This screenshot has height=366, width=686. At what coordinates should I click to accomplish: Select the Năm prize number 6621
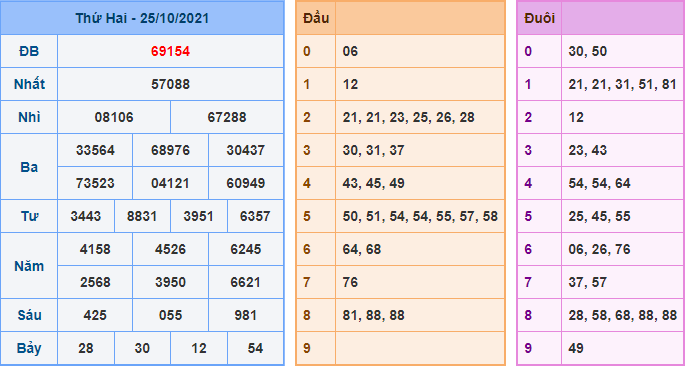pos(246,282)
